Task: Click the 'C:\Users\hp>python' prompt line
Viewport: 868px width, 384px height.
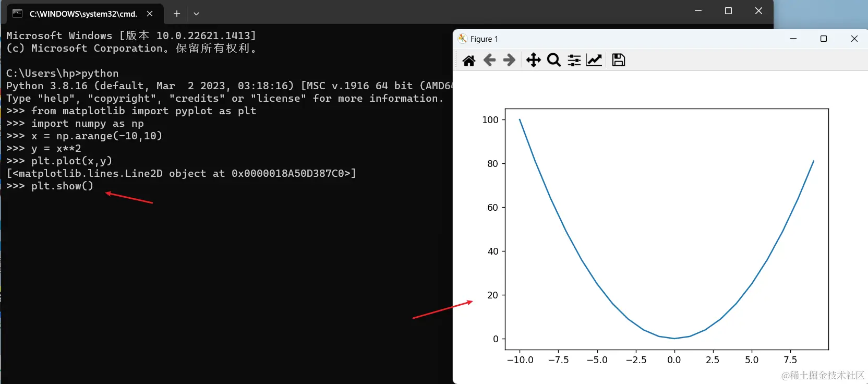Action: click(x=63, y=74)
